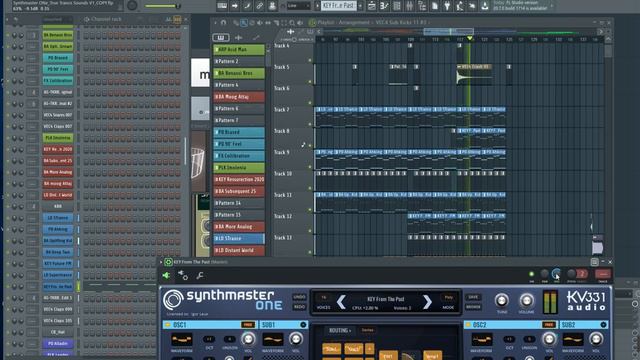Screen dimensions: 640x360
Task: Open the ROUTING dropdown in SynthMaster
Action: pos(340,330)
